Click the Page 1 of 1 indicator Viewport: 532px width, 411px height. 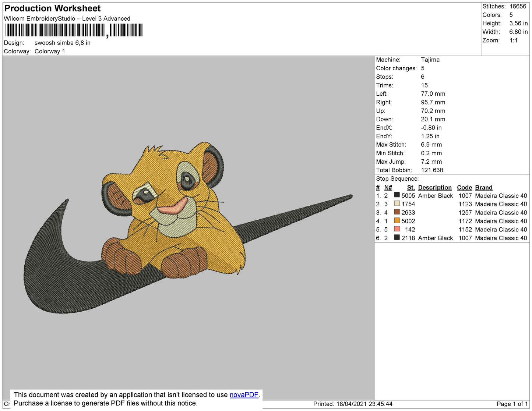point(512,404)
